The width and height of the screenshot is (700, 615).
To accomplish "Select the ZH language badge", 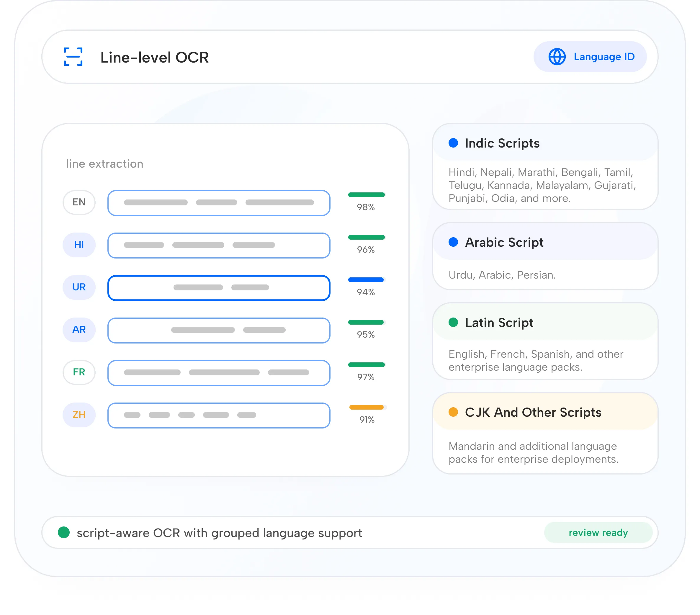I will (x=79, y=415).
